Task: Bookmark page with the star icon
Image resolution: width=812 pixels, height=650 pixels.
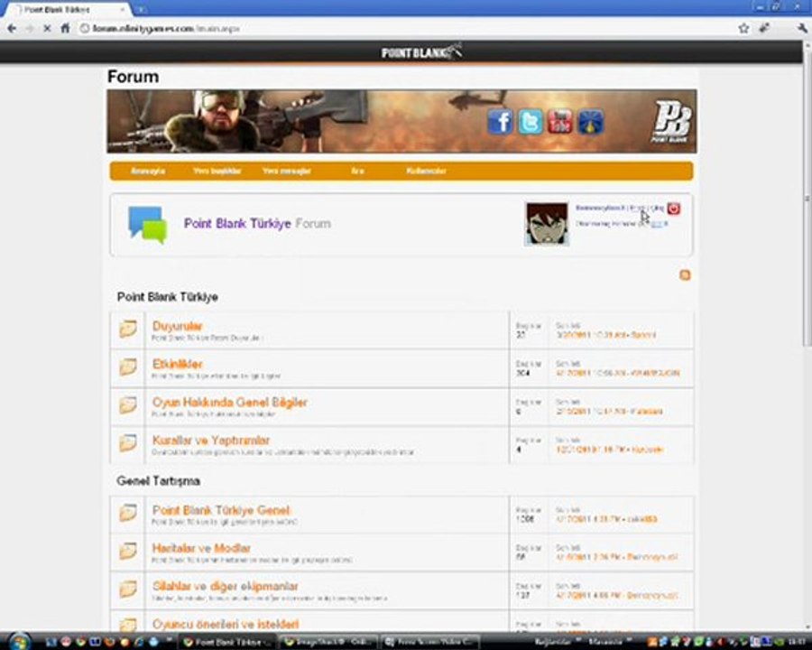Action: [743, 29]
